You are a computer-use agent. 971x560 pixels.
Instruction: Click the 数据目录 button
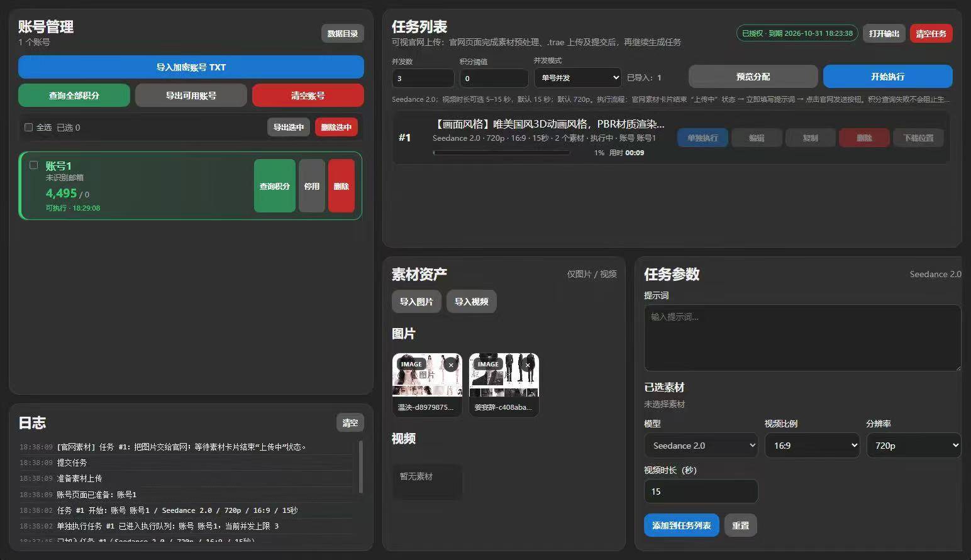343,33
